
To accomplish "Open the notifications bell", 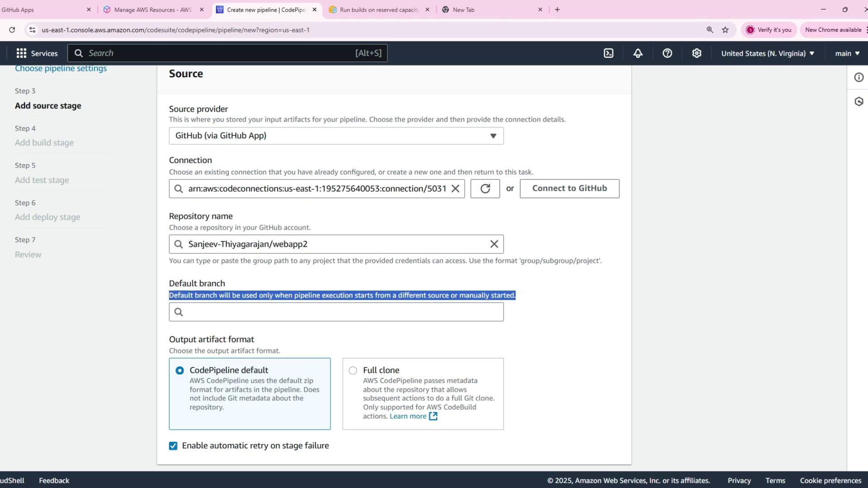I will pyautogui.click(x=638, y=53).
